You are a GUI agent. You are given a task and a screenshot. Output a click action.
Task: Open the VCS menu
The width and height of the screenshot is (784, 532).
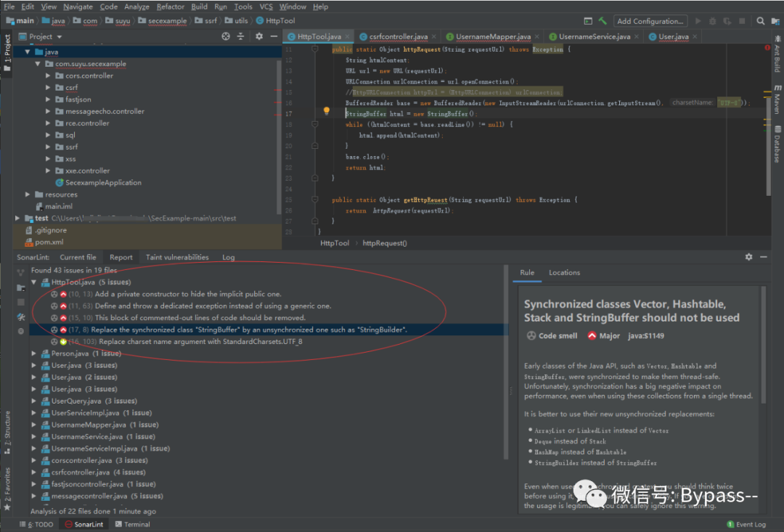(266, 7)
